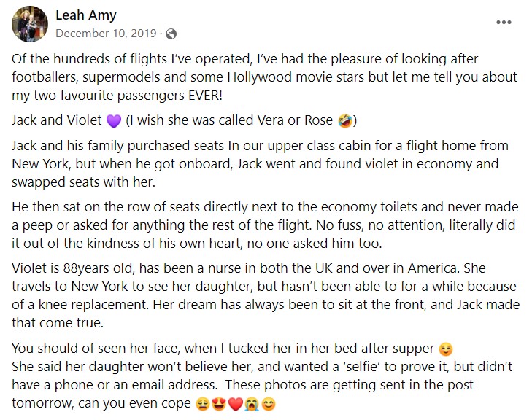Open the Leah Amy profile name link
The height and width of the screenshot is (420, 532).
click(x=86, y=15)
